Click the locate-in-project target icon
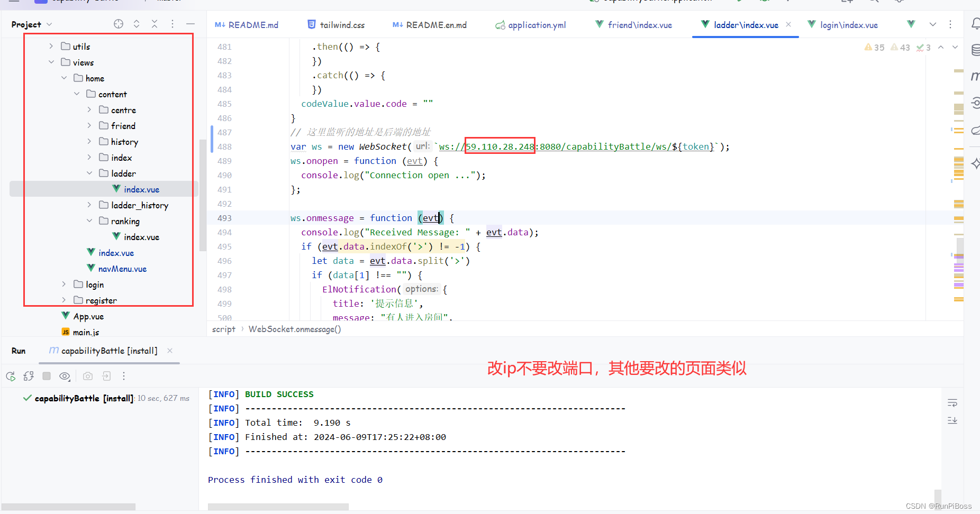The image size is (980, 514). pos(119,24)
